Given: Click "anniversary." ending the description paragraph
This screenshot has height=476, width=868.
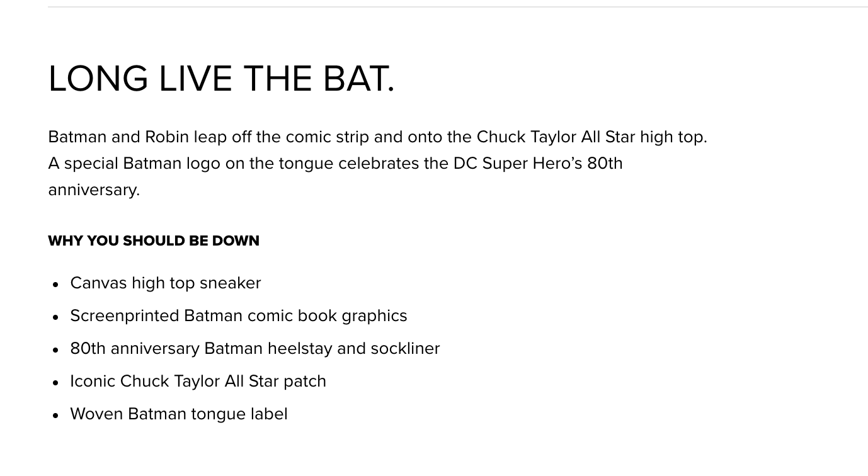Looking at the screenshot, I should [94, 190].
